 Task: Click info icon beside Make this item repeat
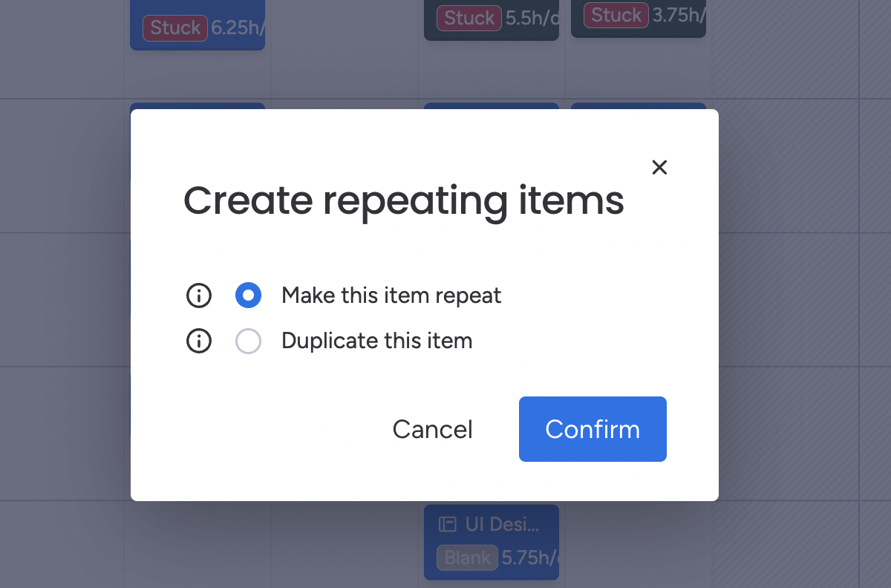(x=198, y=295)
